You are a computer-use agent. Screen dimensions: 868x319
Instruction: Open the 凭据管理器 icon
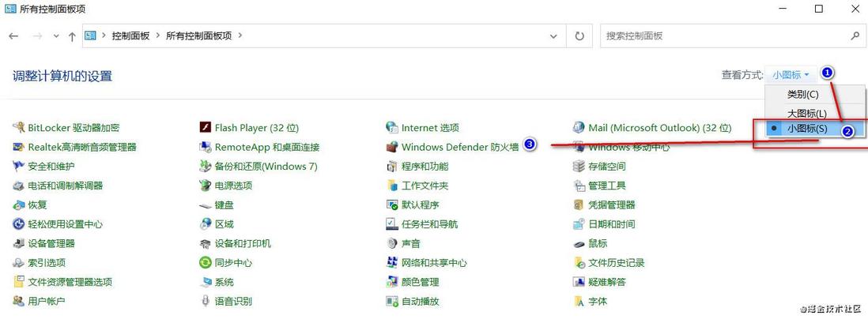pos(579,205)
